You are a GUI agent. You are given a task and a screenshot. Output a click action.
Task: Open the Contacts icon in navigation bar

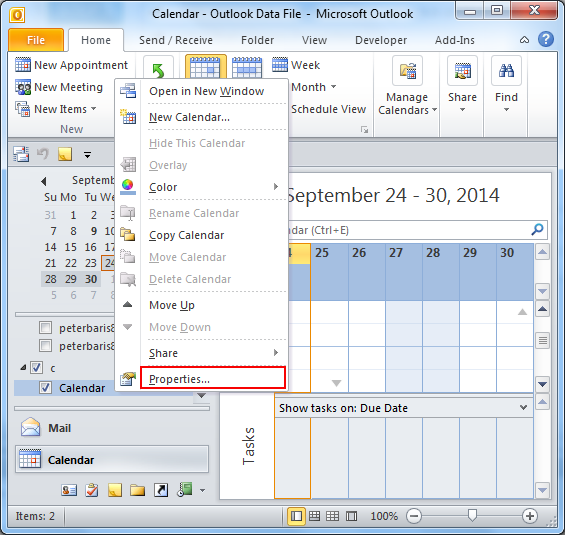[69, 490]
